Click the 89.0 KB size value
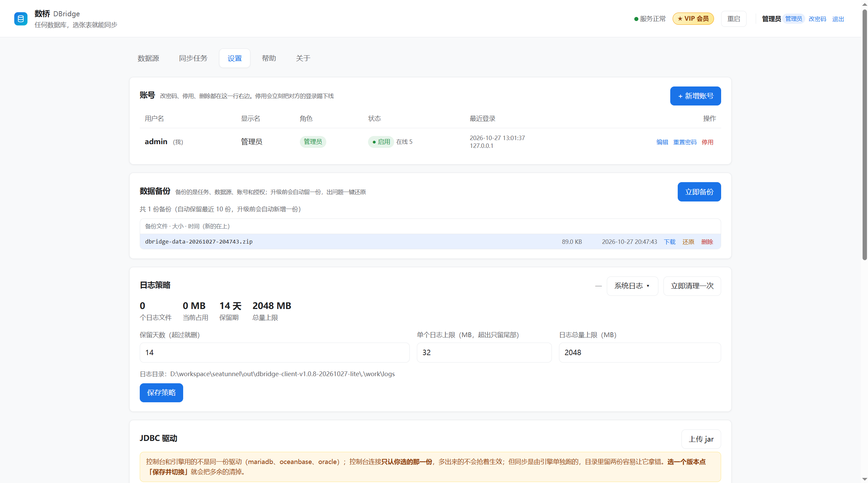This screenshot has height=483, width=868. [572, 242]
